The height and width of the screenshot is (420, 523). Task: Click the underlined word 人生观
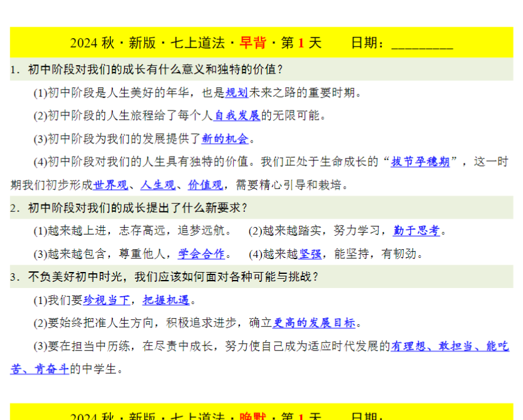click(x=157, y=184)
